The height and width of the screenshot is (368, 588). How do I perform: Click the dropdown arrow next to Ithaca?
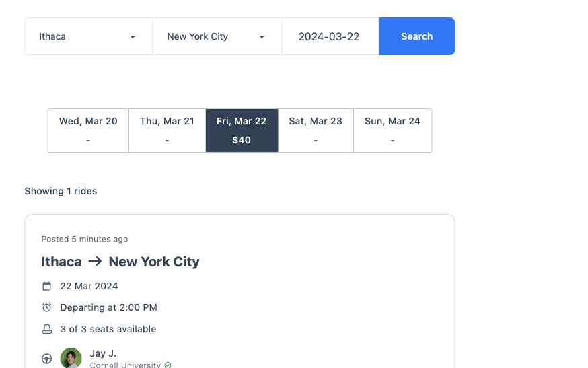[133, 37]
